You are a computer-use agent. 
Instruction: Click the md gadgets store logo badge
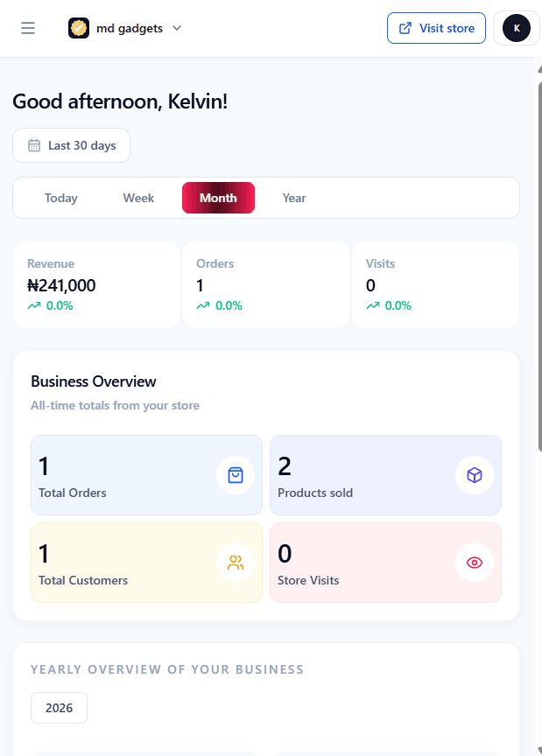tap(79, 28)
